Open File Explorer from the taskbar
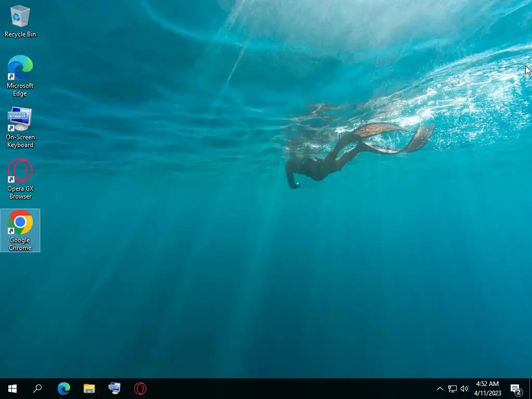This screenshot has width=532, height=399. click(89, 389)
